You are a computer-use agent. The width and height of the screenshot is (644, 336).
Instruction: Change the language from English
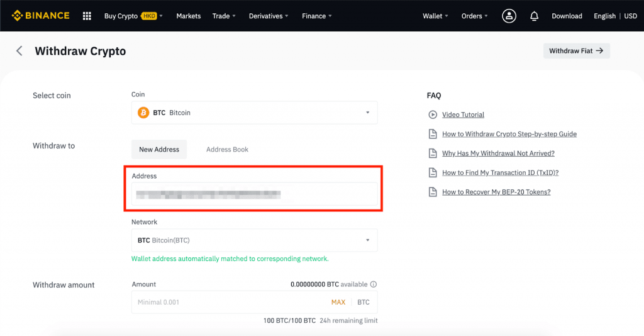(604, 16)
